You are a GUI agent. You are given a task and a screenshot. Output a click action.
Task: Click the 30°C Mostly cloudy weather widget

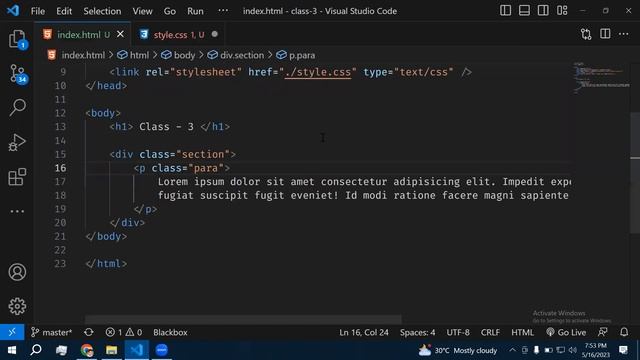458,350
